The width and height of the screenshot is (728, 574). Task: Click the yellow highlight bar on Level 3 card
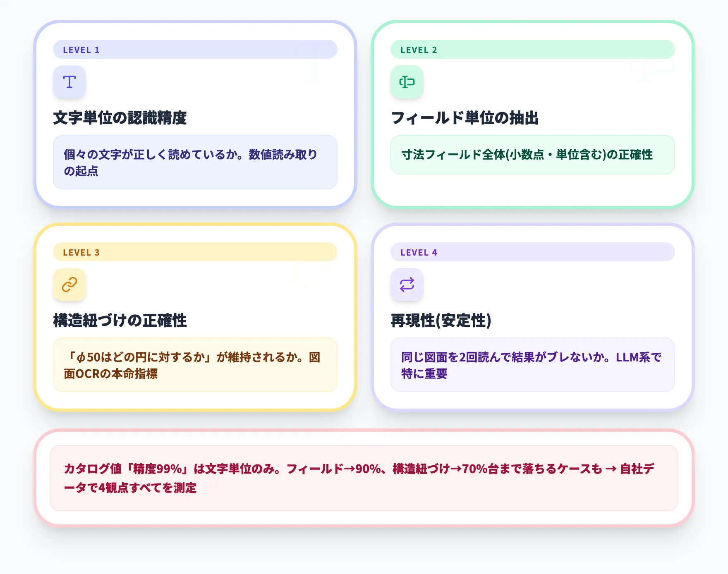[194, 252]
